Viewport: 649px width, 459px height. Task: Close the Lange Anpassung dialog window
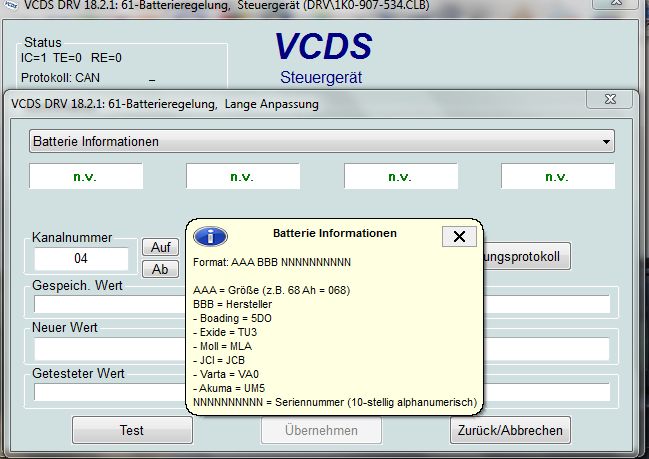click(610, 99)
